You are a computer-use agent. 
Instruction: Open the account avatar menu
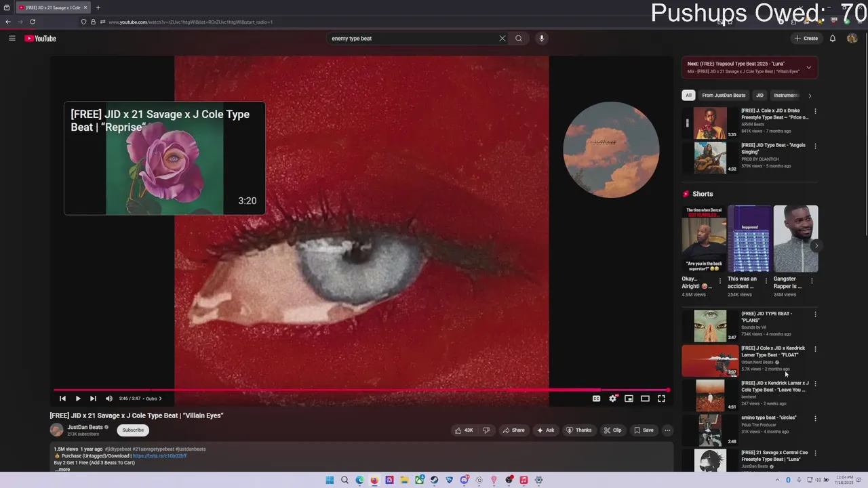click(852, 39)
